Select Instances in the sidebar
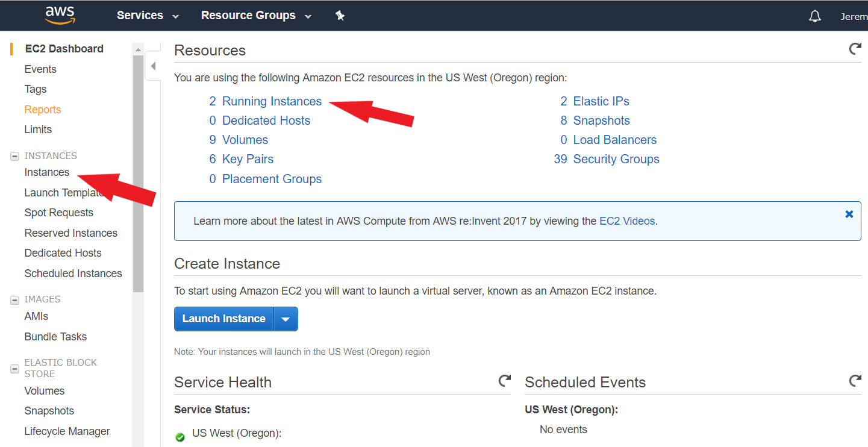Viewport: 868px width, 447px height. pos(47,172)
